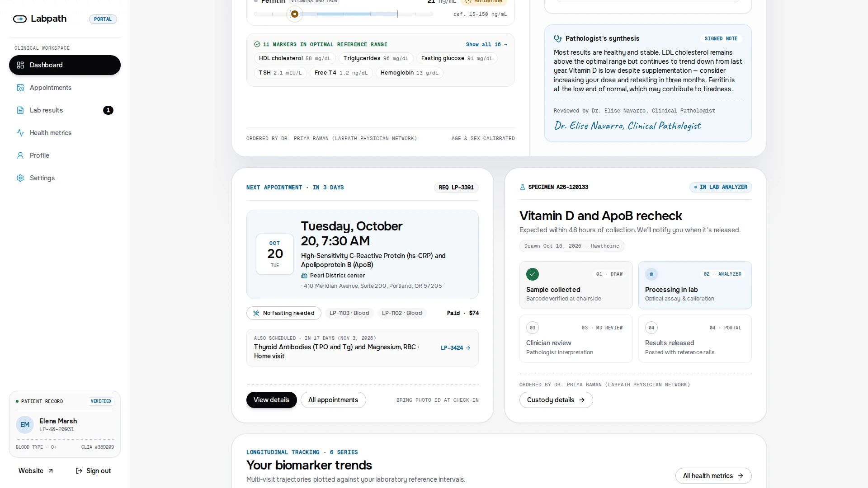Click the Settings gear icon
The height and width of the screenshot is (488, 868).
coord(20,178)
